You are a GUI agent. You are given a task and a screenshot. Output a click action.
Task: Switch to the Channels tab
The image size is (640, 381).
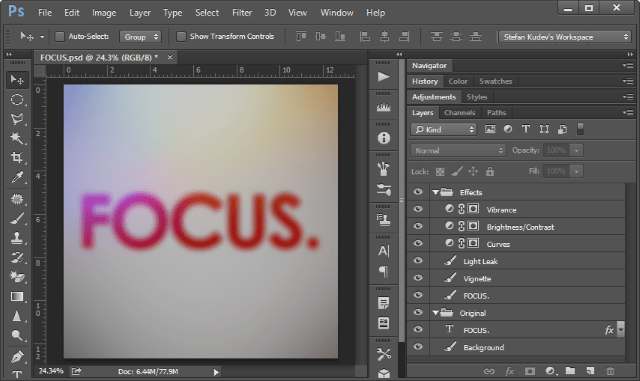(x=460, y=113)
